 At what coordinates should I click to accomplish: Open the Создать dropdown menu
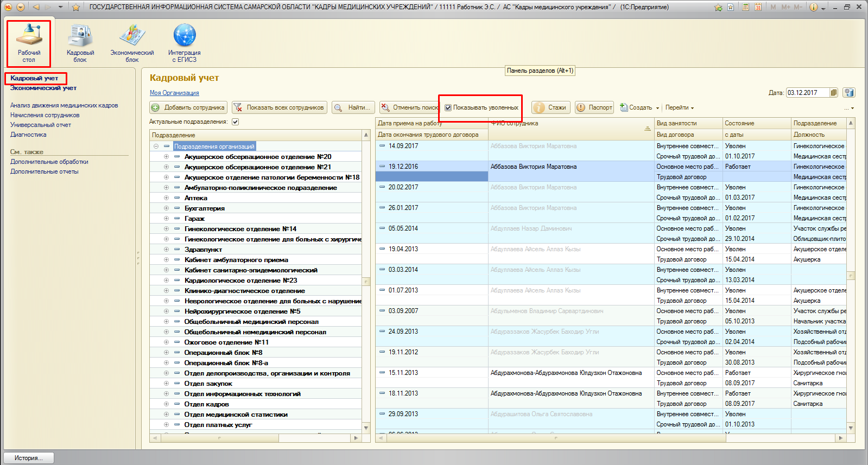click(641, 107)
